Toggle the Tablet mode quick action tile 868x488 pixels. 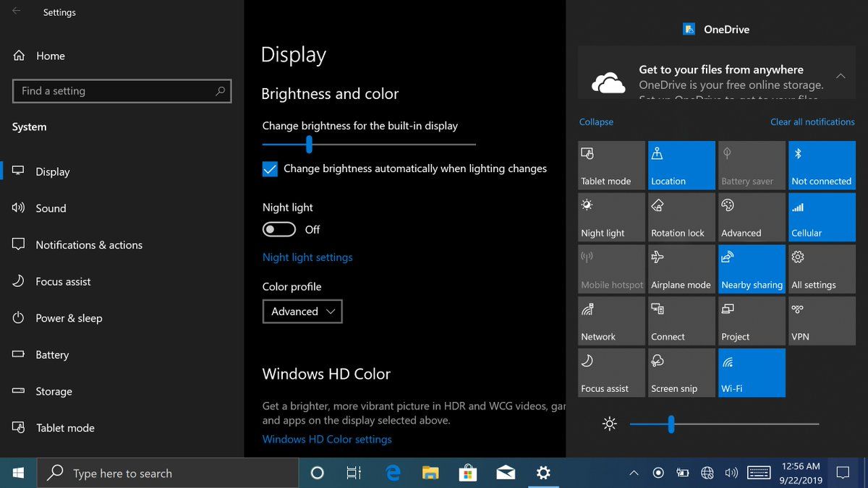click(611, 166)
